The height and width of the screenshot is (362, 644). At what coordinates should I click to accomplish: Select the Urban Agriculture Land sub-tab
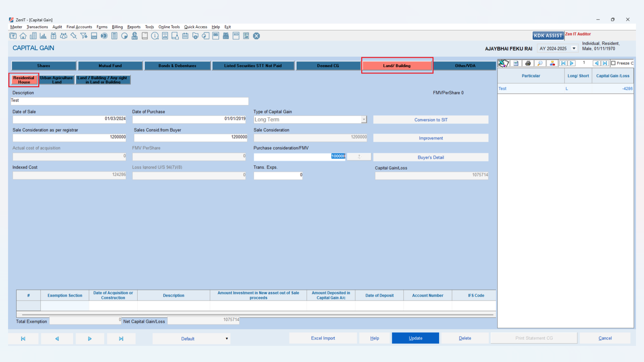click(x=56, y=80)
